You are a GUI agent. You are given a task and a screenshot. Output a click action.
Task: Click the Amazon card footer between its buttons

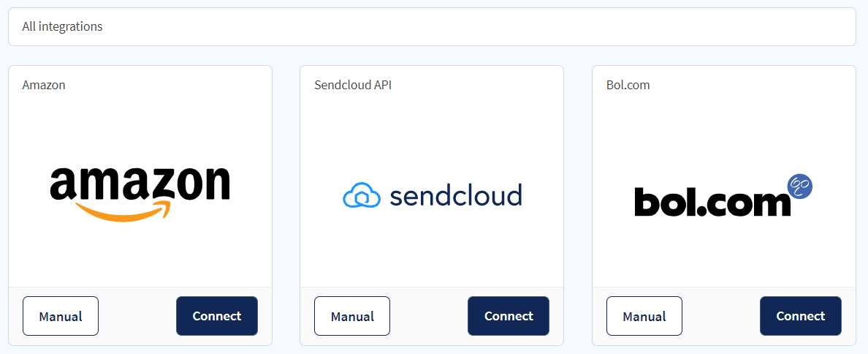coord(137,316)
